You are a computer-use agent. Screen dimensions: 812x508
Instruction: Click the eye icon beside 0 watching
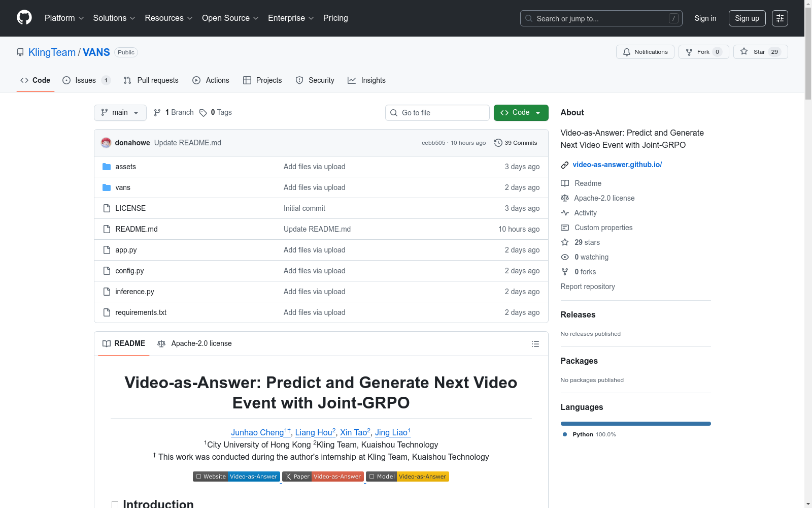point(565,257)
